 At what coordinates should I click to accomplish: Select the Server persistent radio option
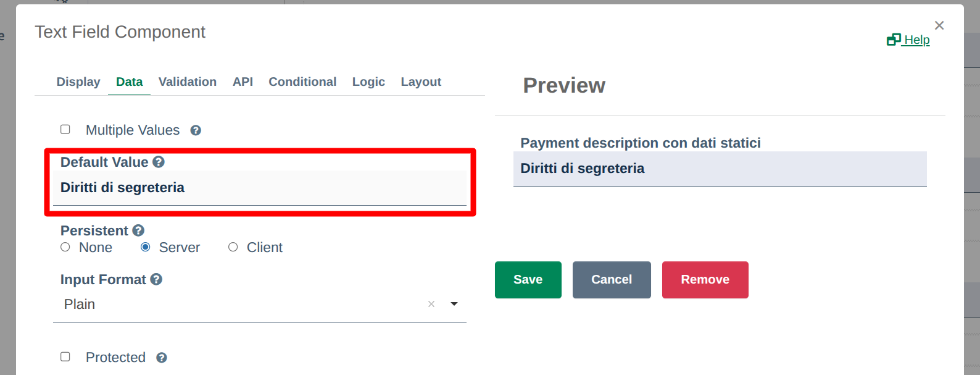click(x=146, y=247)
